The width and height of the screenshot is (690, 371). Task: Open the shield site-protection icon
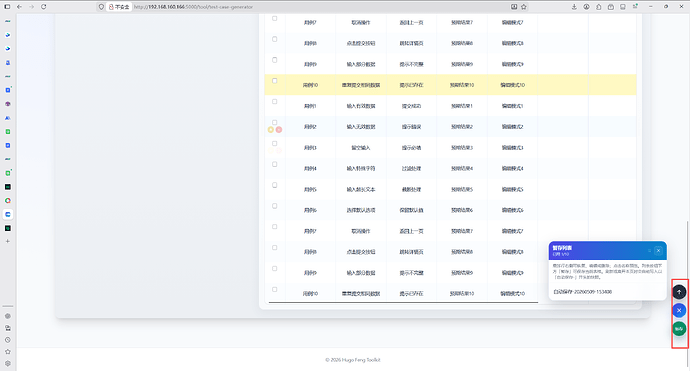(x=101, y=7)
